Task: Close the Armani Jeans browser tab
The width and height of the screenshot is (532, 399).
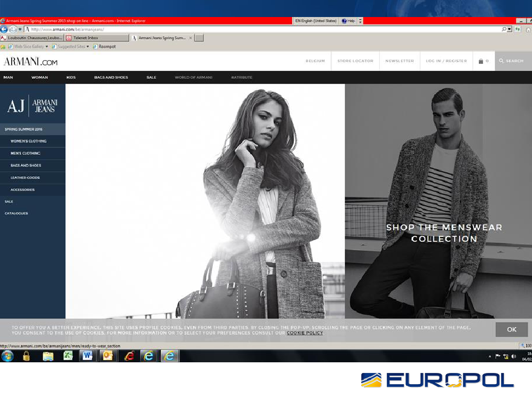Action: click(x=190, y=38)
